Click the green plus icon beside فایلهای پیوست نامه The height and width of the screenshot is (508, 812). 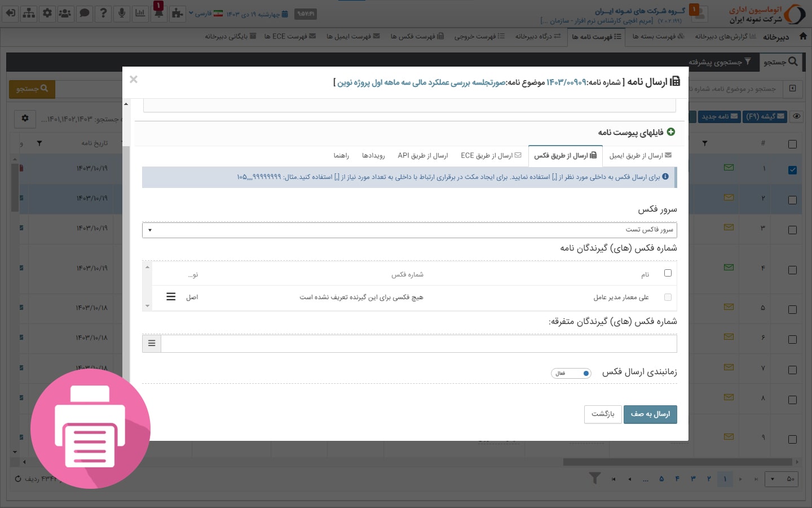[x=670, y=132]
